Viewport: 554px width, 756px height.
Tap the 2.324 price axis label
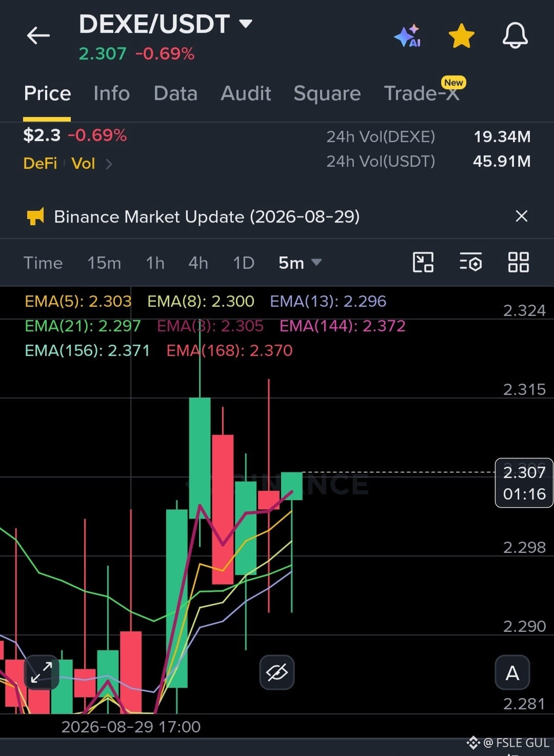pyautogui.click(x=524, y=310)
